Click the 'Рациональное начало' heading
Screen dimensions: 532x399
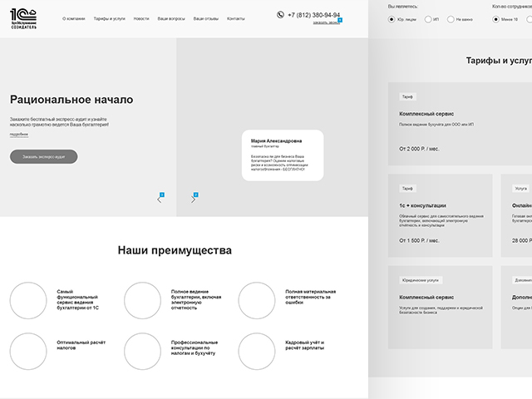71,100
